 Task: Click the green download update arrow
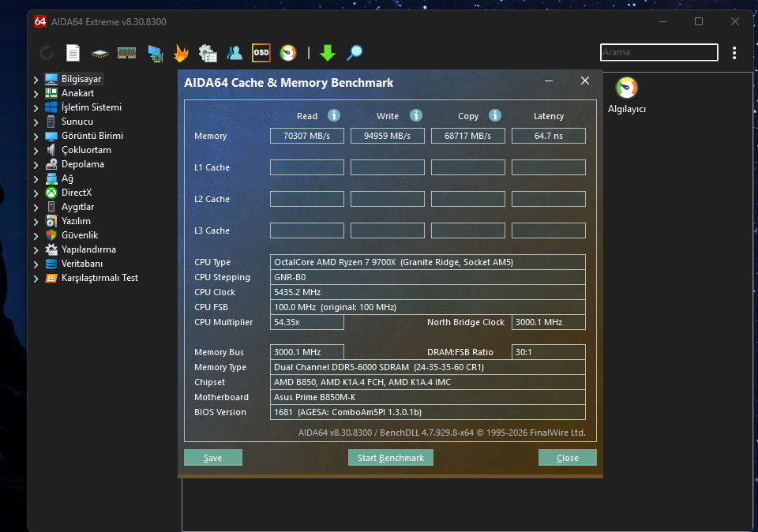[x=328, y=53]
